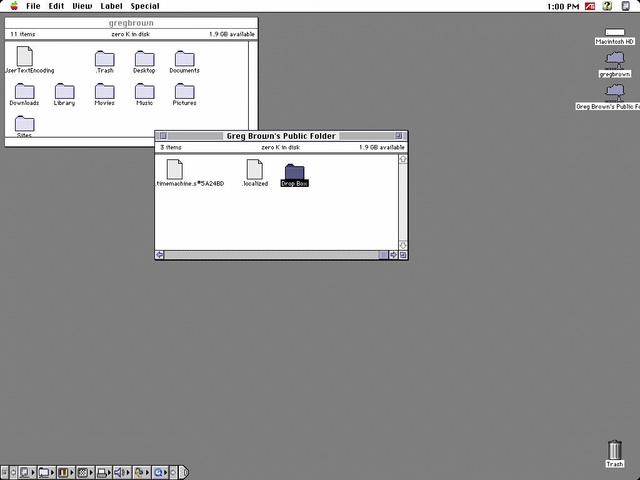Screen dimensions: 640x480
Task: Open the application switcher icon in the menu bar
Action: pyautogui.click(x=625, y=6)
